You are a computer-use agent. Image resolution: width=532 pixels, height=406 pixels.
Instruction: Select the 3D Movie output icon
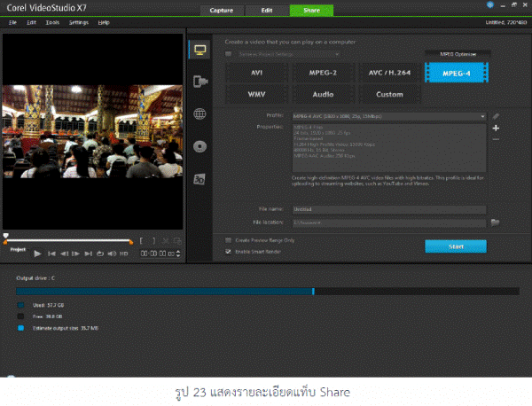199,179
